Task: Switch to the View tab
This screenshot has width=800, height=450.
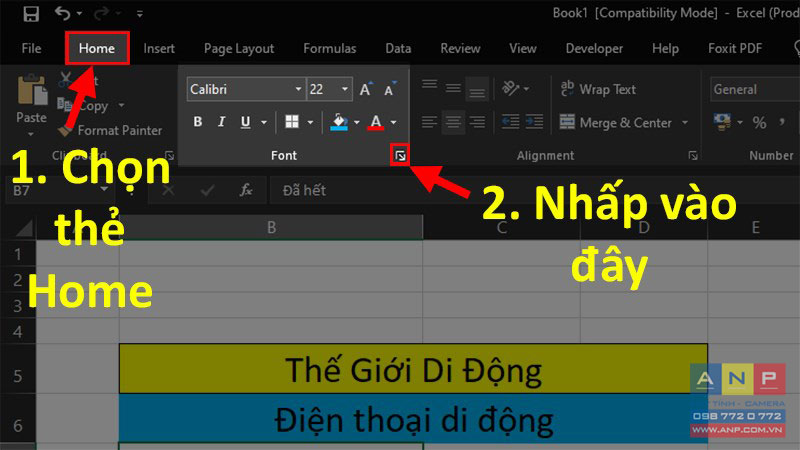Action: click(522, 48)
